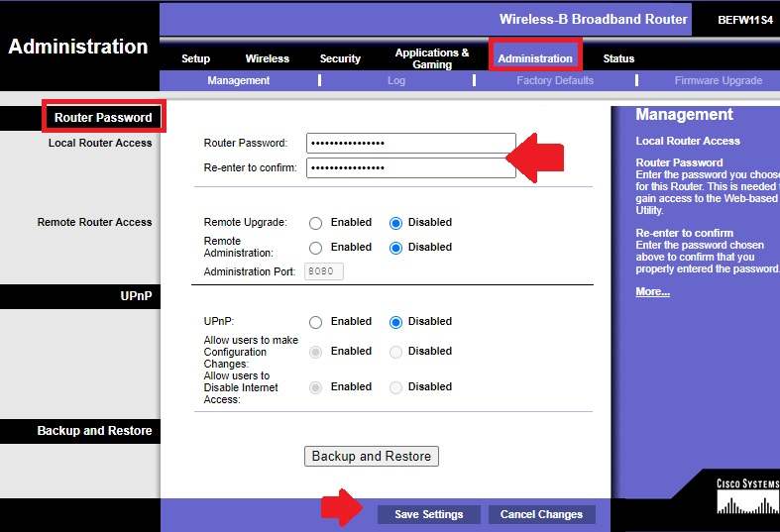
Task: Click the Backup and Restore button
Action: (x=371, y=457)
